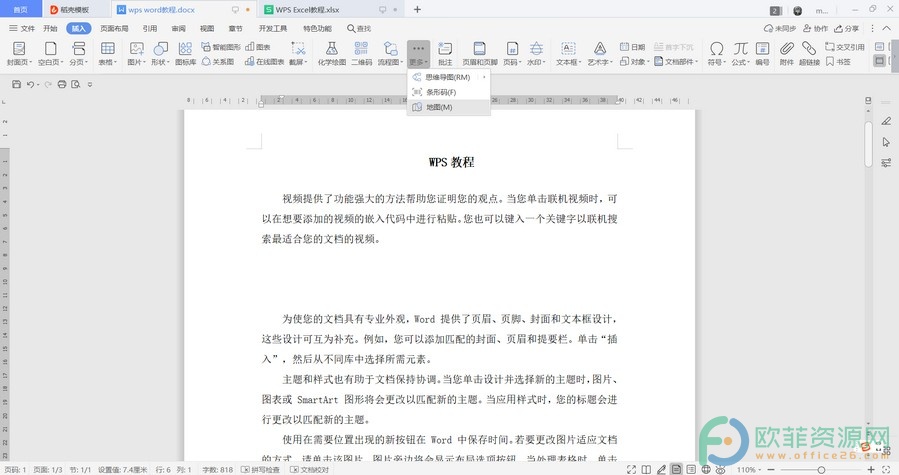The width and height of the screenshot is (899, 475).
Task: Open the page break (分页) menu
Action: 79,53
